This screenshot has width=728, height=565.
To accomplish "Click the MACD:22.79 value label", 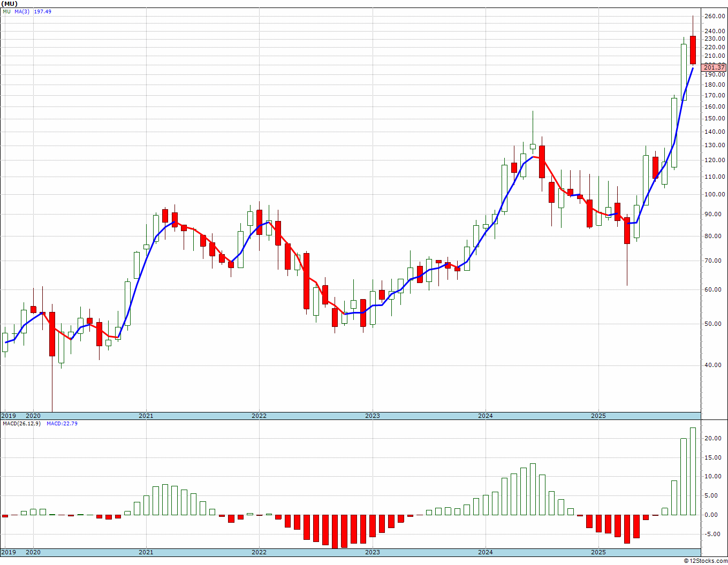I will 62,423.
